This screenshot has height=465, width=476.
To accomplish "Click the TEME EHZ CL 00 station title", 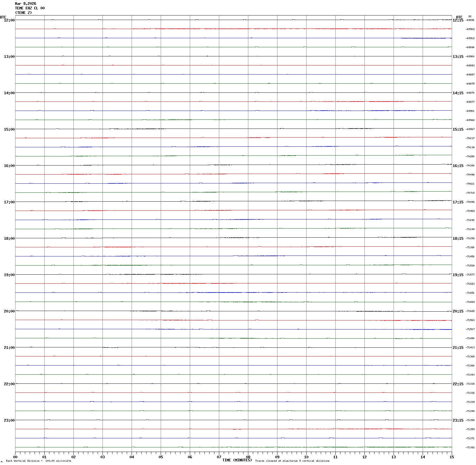I will (x=30, y=8).
